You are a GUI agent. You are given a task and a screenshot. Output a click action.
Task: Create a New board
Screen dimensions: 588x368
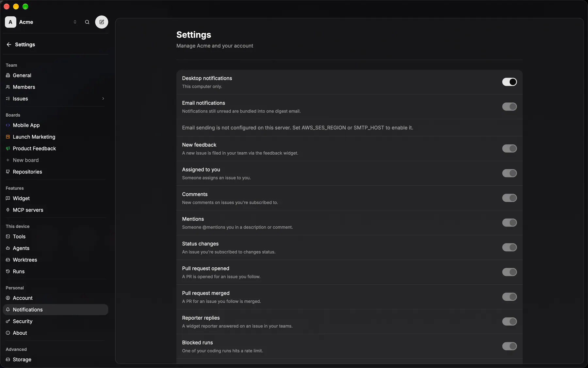(x=56, y=160)
